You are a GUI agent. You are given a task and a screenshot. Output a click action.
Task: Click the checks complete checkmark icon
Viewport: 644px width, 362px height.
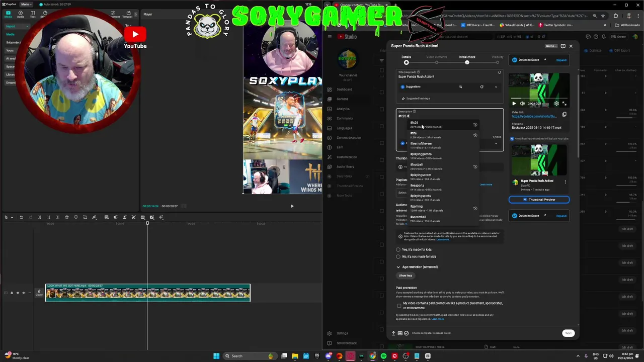[407, 333]
